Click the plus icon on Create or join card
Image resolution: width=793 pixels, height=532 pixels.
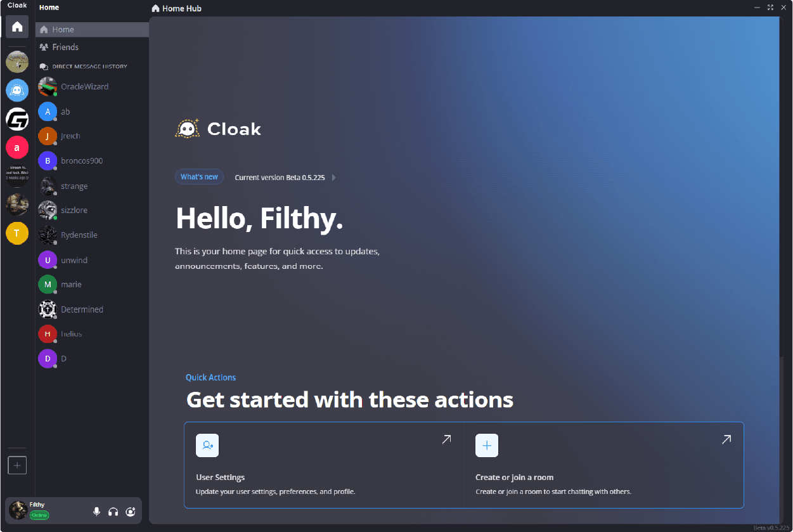487,446
